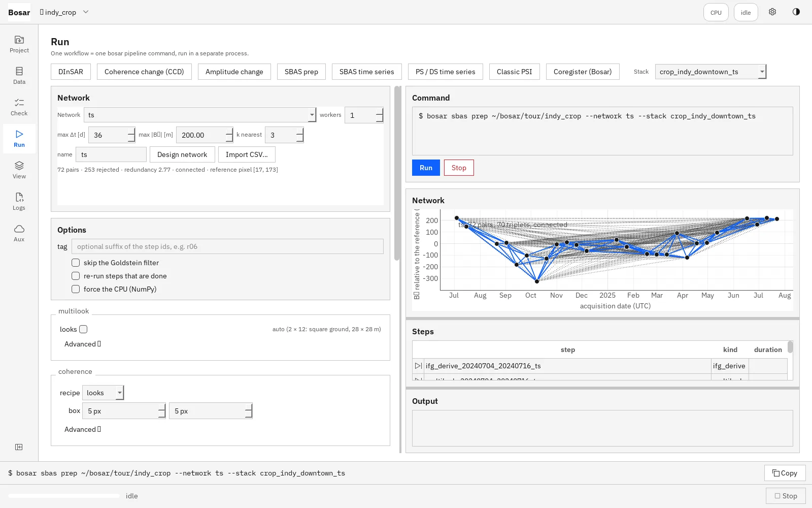Open the Network ts dropdown

[x=200, y=115]
